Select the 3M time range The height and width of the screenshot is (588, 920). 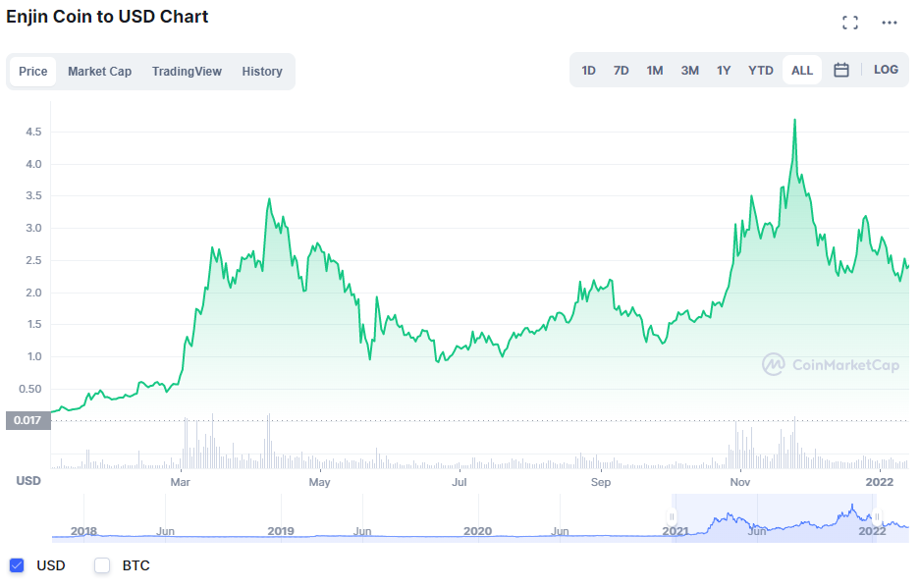(689, 70)
